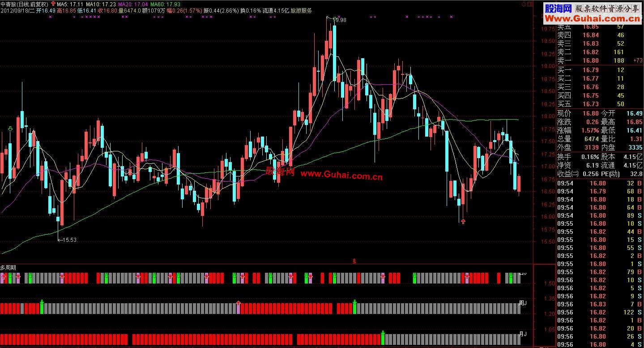Screen dimensions: 644x348
Task: Click the red up arrow beside 中青旅 title
Action: [x=54, y=4]
